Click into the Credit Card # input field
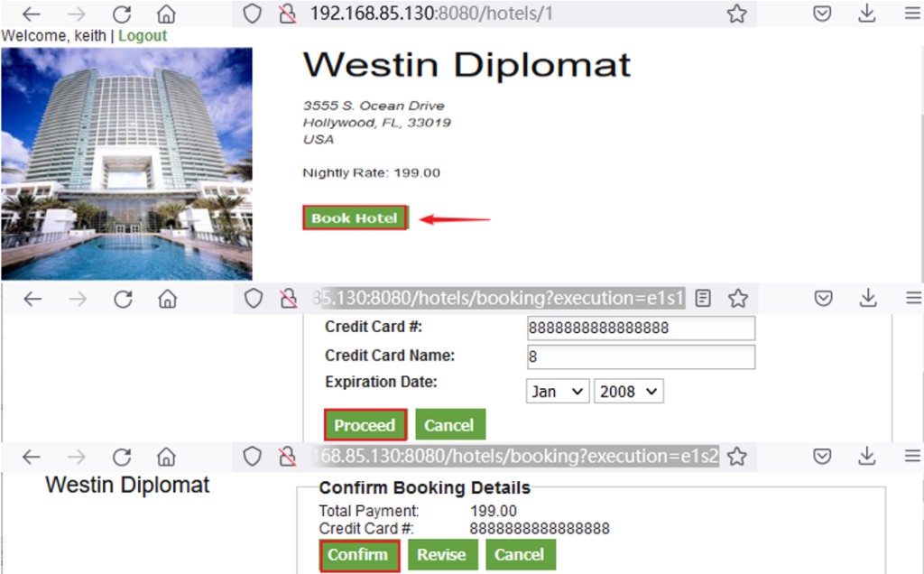The width and height of the screenshot is (924, 574). click(642, 329)
